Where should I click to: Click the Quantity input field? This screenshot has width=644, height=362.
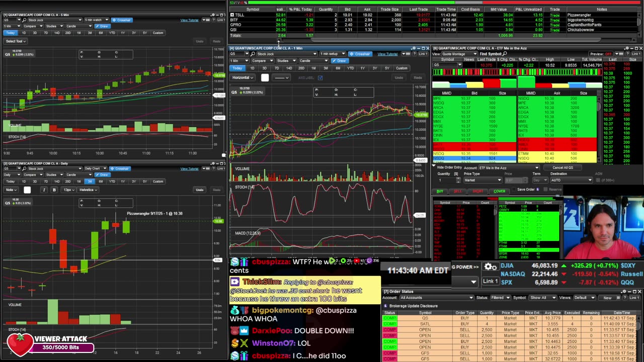447,180
